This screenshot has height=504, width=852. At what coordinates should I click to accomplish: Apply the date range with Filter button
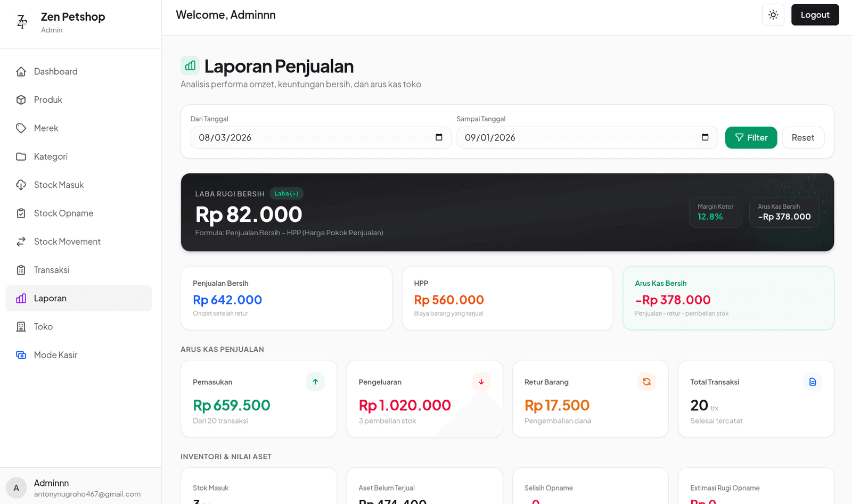click(751, 138)
